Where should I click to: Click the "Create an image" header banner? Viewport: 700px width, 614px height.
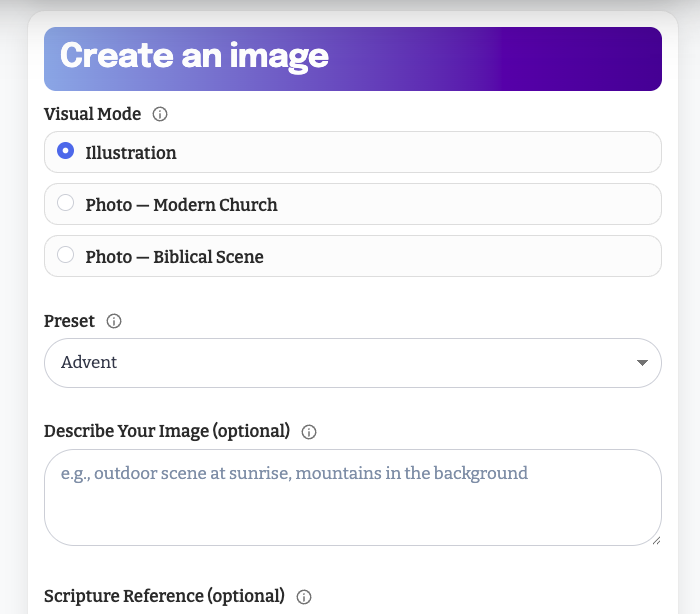click(352, 58)
